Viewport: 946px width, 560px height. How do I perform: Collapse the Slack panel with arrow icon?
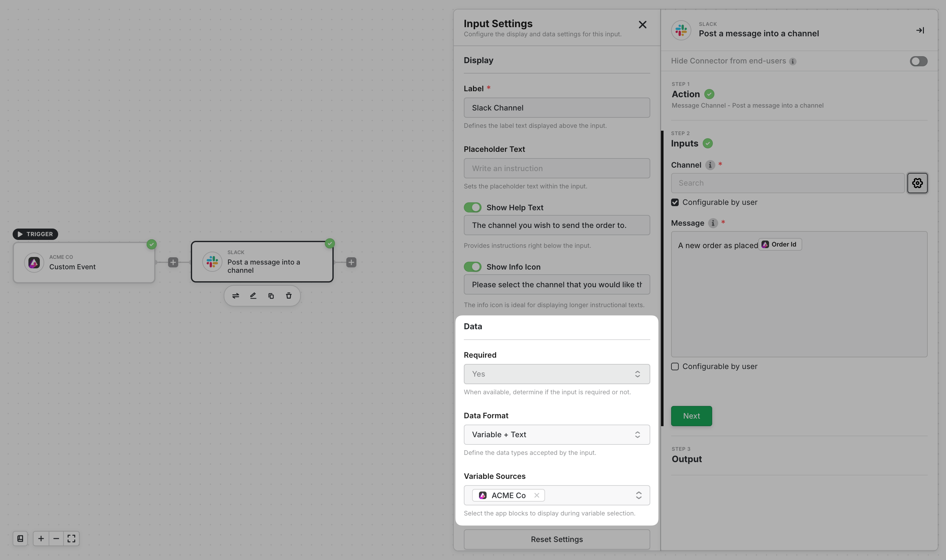(x=920, y=30)
